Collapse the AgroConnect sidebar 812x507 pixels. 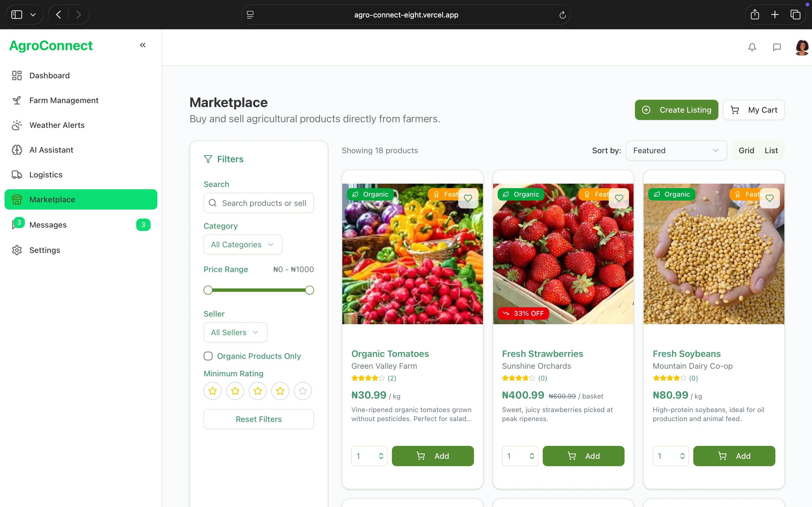143,45
